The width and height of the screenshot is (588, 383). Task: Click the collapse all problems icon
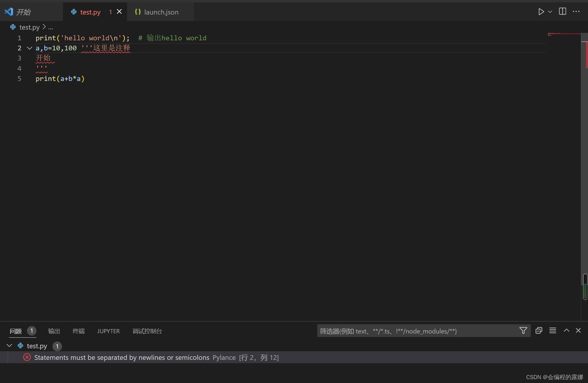(539, 331)
